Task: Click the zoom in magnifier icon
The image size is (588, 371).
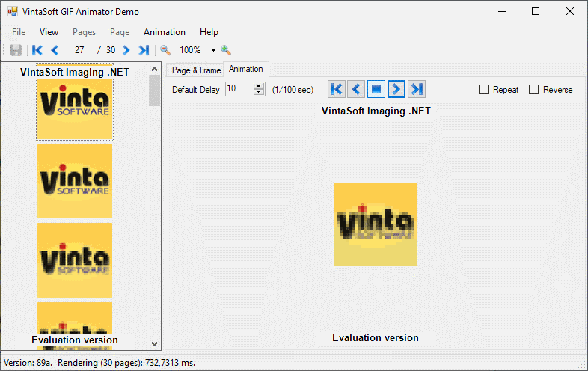Action: tap(225, 50)
